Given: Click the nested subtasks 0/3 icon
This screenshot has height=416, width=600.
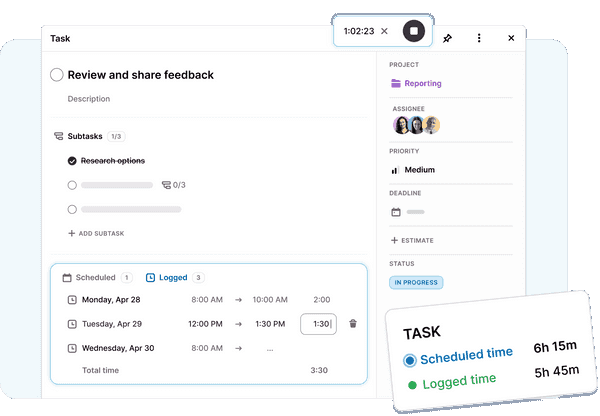Looking at the screenshot, I should 167,185.
